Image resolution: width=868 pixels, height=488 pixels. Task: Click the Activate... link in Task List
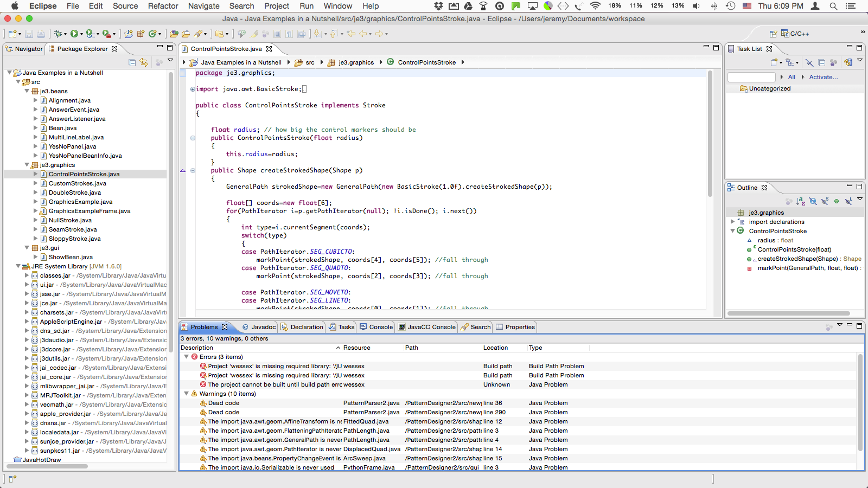[x=823, y=77]
